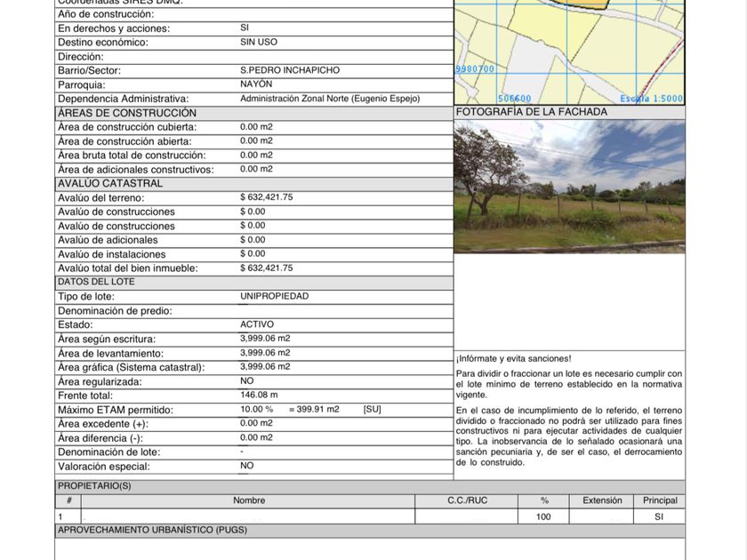Click the 'En derechos y acciones' SI value

tap(245, 28)
